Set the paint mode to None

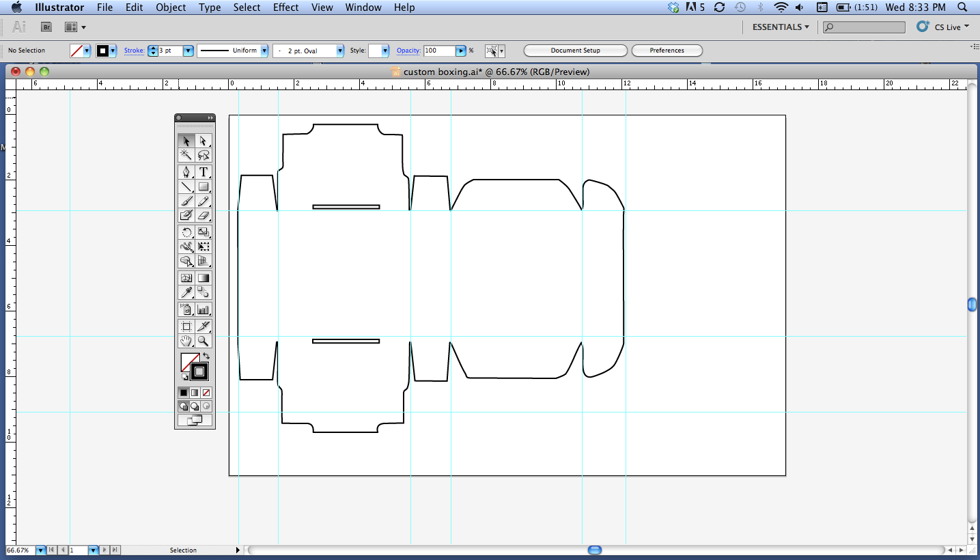click(206, 393)
